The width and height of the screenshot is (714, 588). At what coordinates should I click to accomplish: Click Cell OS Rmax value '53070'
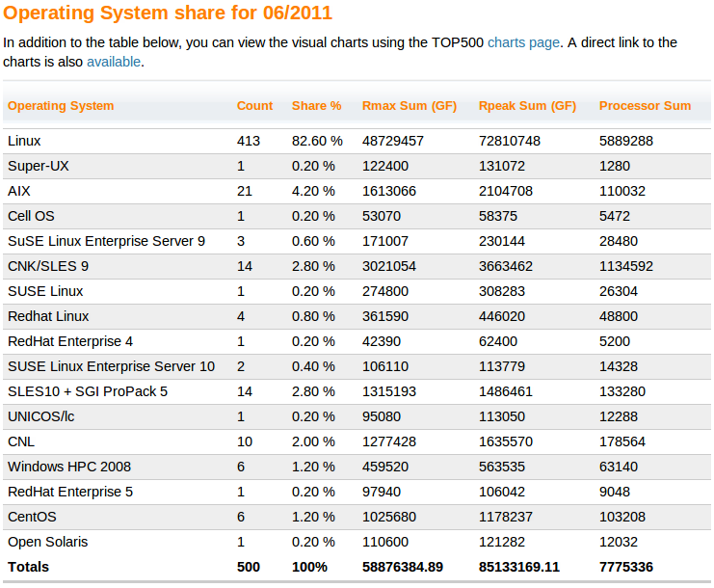[382, 216]
